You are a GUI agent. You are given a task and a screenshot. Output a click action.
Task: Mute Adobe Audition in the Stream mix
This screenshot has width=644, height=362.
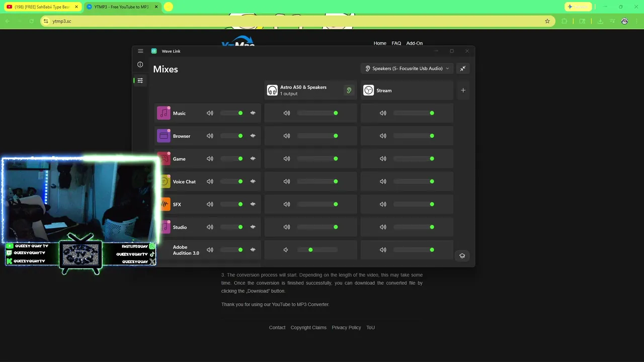[383, 250]
